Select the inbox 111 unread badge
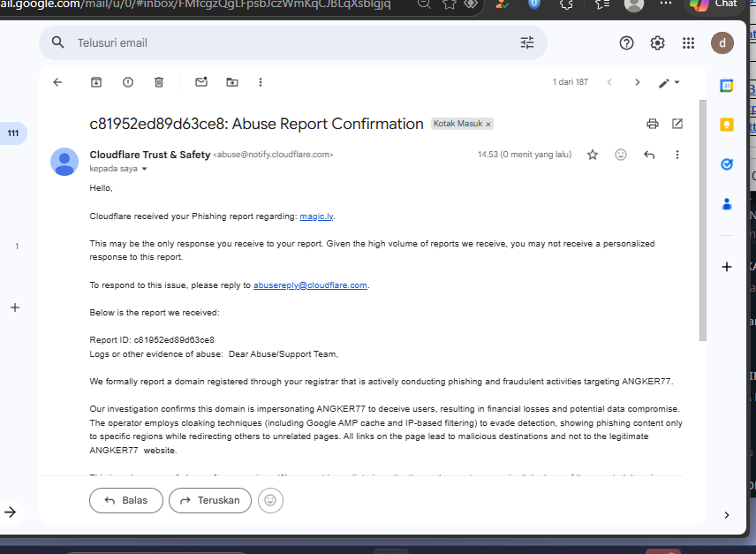 (13, 133)
